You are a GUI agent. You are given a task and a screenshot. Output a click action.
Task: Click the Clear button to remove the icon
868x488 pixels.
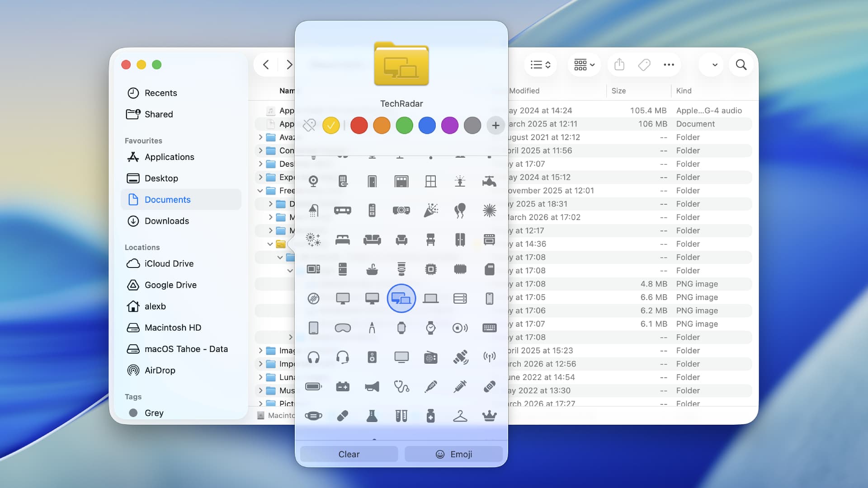click(348, 454)
